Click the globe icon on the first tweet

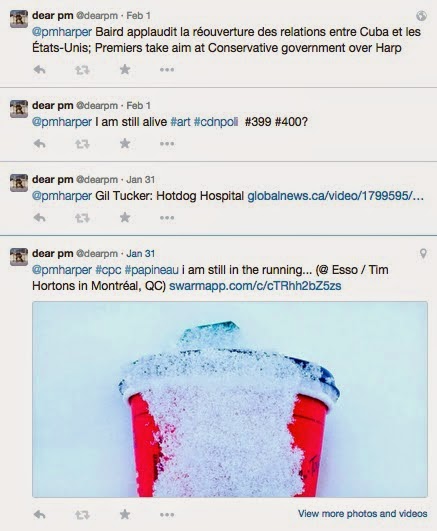421,16
